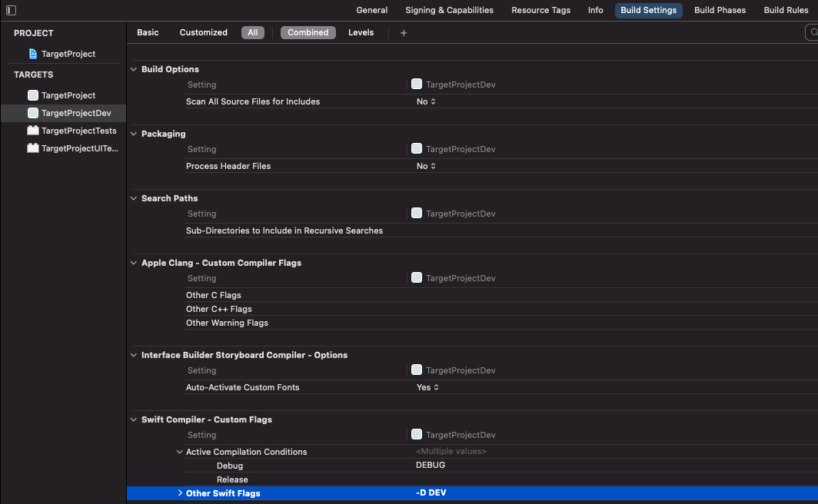
Task: Collapse the Search Paths section
Action: 134,198
